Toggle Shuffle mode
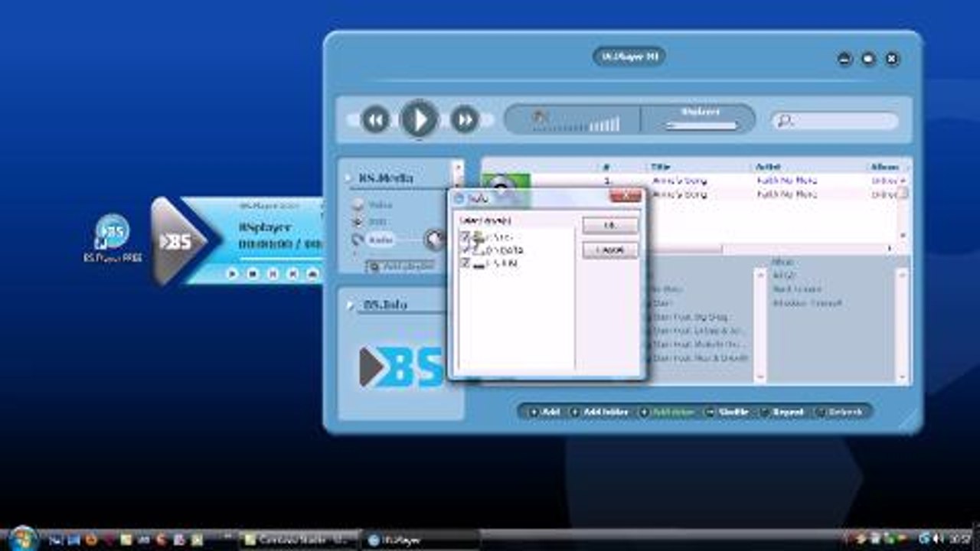This screenshot has height=551, width=980. tap(727, 412)
